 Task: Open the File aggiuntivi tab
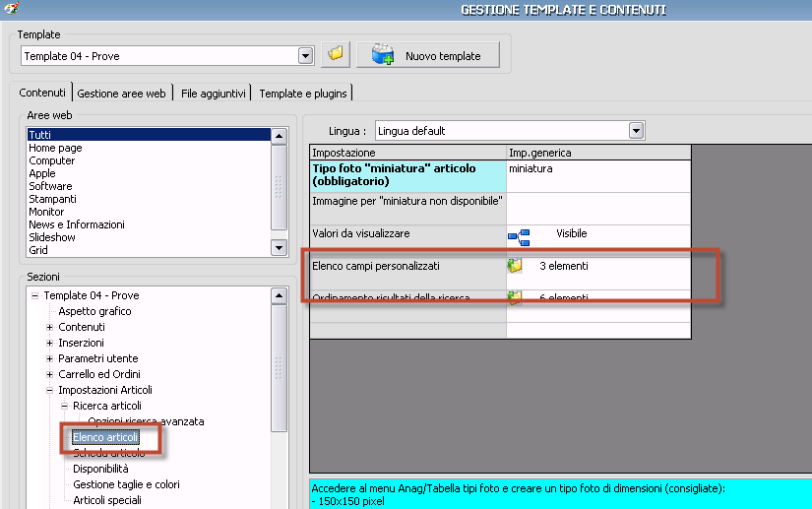213,94
